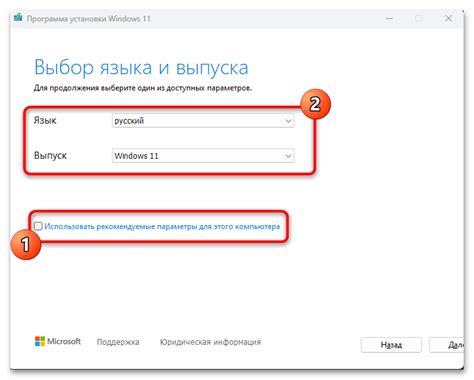Click the Выпуск label text
The image size is (474, 380).
tap(50, 155)
